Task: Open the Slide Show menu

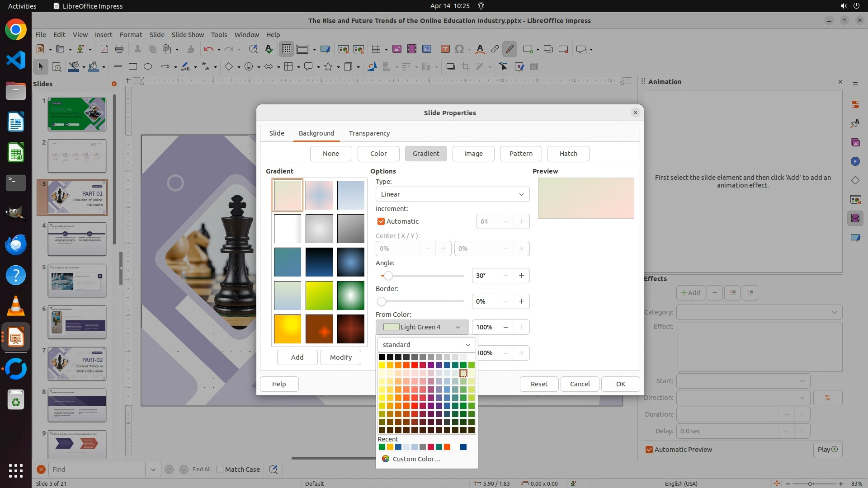Action: (188, 35)
